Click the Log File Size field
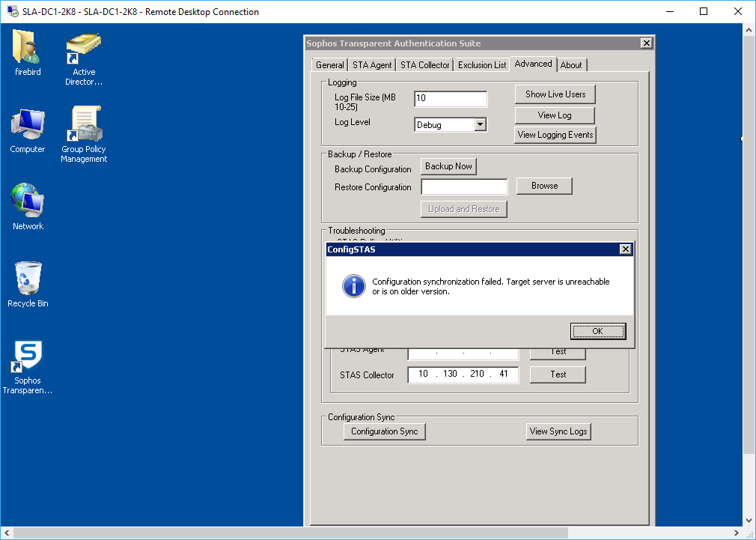756x540 pixels. pyautogui.click(x=451, y=98)
